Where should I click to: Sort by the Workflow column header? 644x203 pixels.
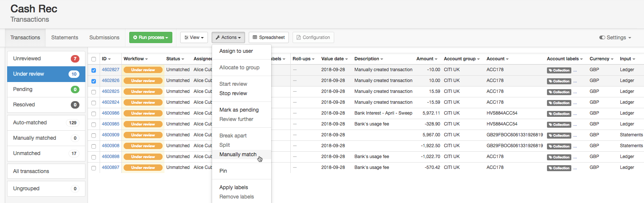136,59
